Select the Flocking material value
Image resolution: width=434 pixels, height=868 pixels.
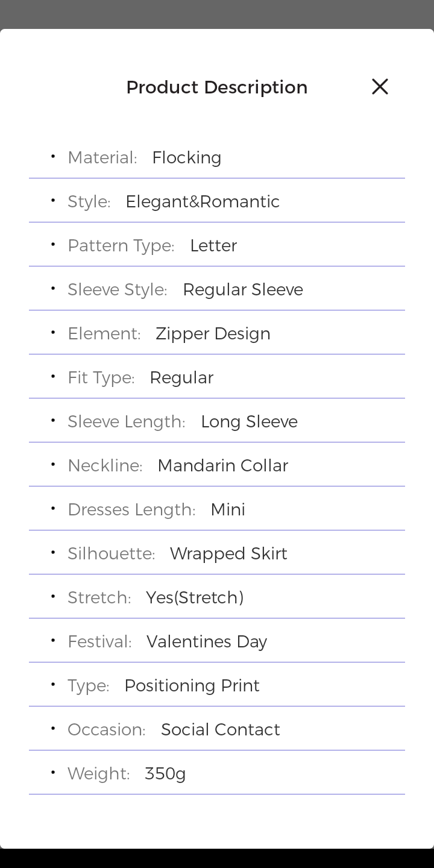pos(186,157)
